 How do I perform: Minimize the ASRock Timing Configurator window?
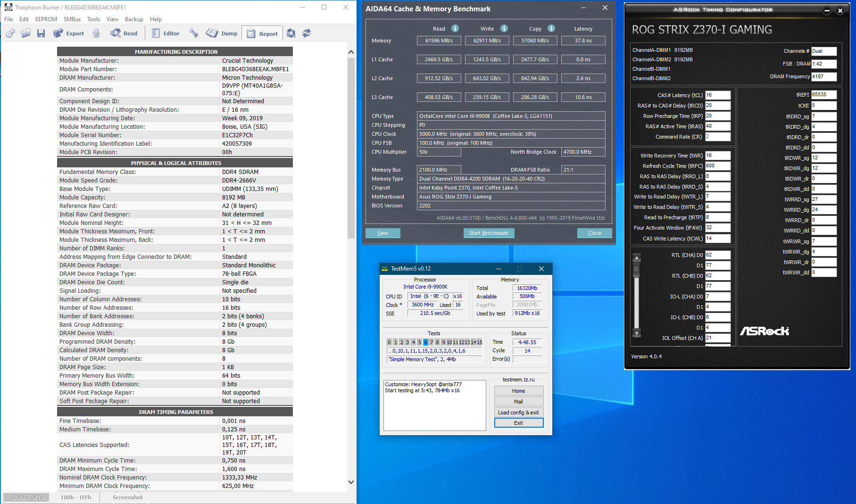827,11
